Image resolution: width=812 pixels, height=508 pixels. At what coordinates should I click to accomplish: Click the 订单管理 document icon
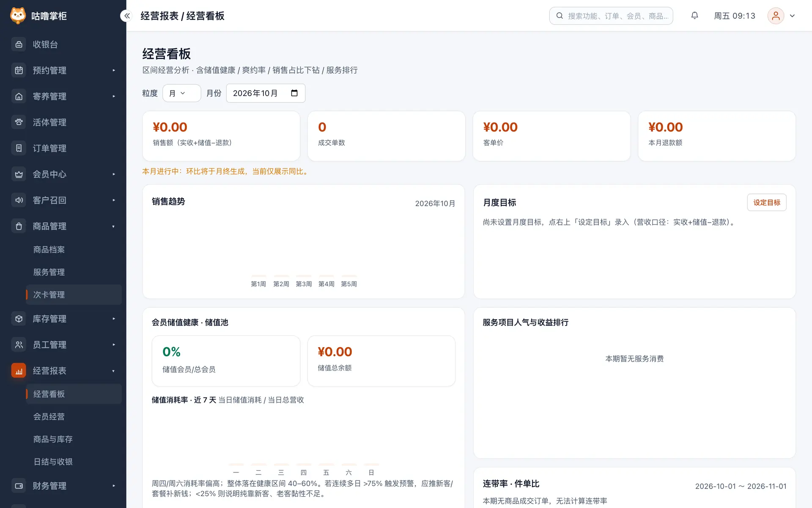point(19,148)
